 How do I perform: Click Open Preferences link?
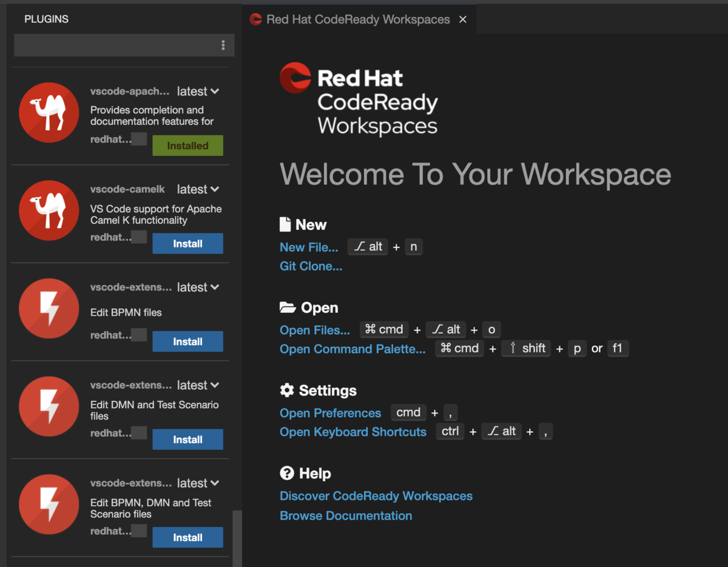[x=331, y=413]
